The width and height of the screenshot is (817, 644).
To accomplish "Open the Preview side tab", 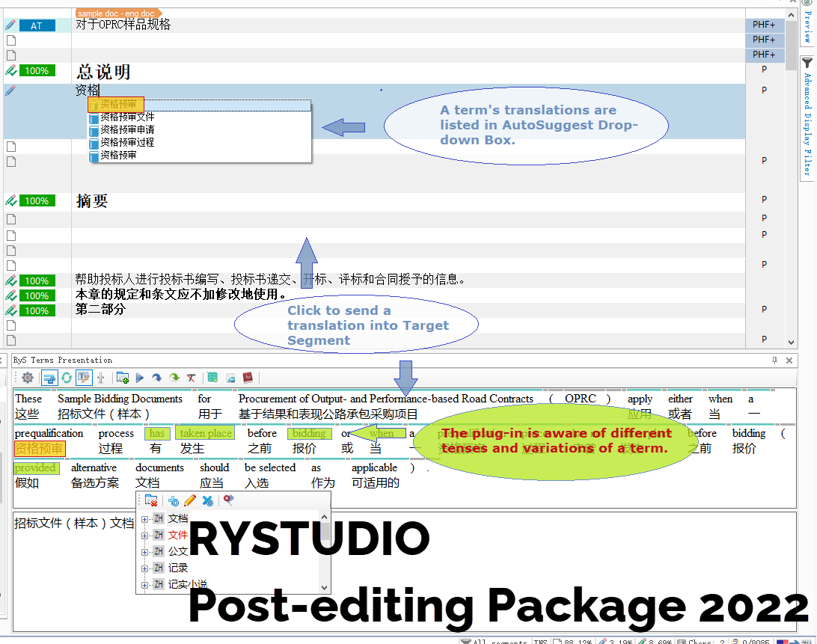I will [807, 23].
